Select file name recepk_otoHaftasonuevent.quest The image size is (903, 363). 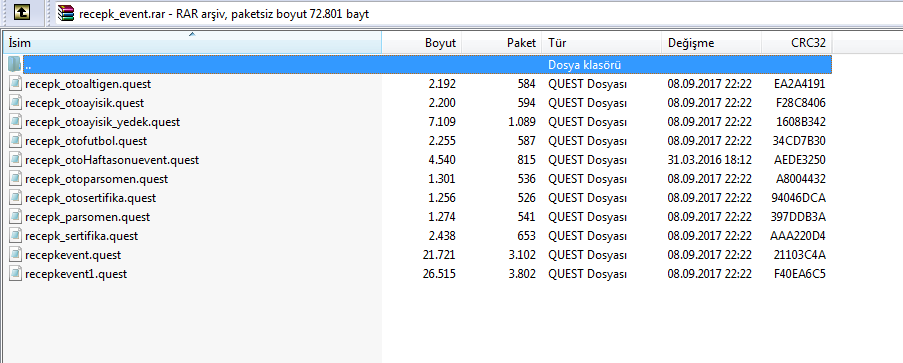112,160
